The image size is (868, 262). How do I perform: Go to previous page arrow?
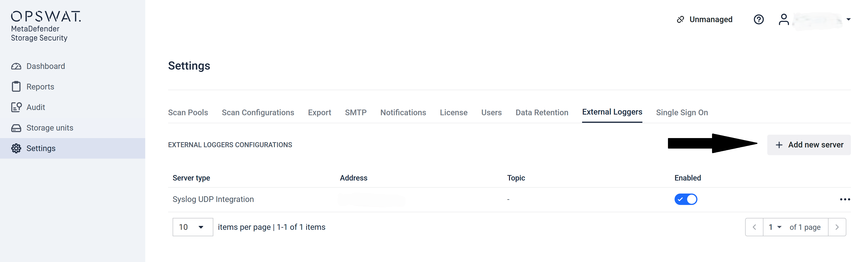pyautogui.click(x=754, y=227)
